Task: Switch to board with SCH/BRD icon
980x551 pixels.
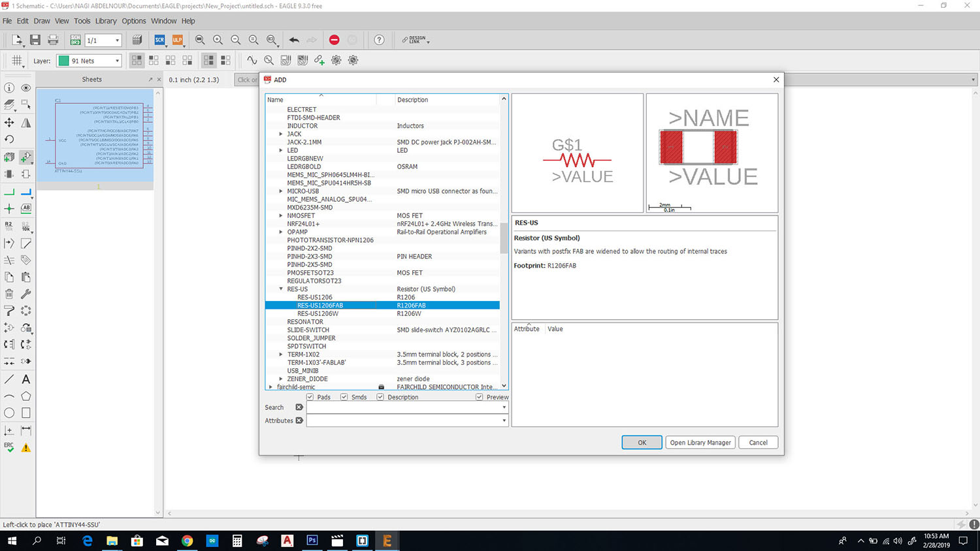Action: pyautogui.click(x=75, y=40)
